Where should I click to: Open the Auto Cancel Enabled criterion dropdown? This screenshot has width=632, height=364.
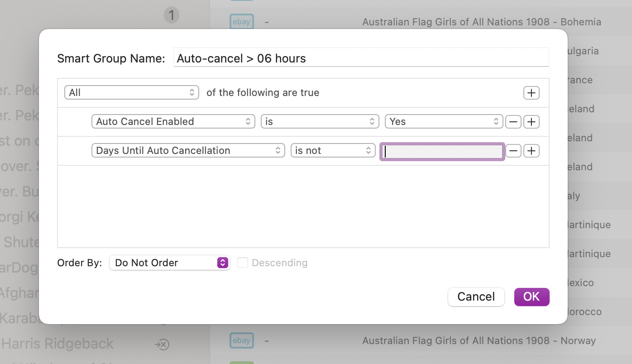pyautogui.click(x=173, y=122)
